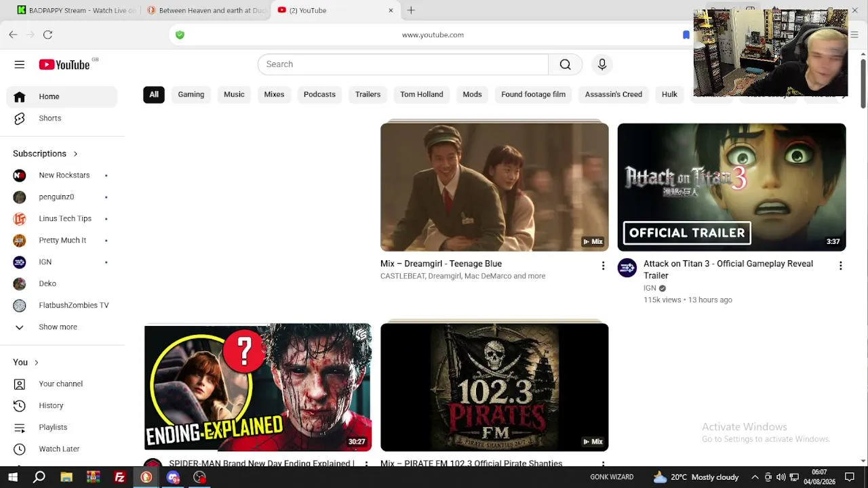
Task: Go to Home in the sidebar
Action: click(62, 96)
